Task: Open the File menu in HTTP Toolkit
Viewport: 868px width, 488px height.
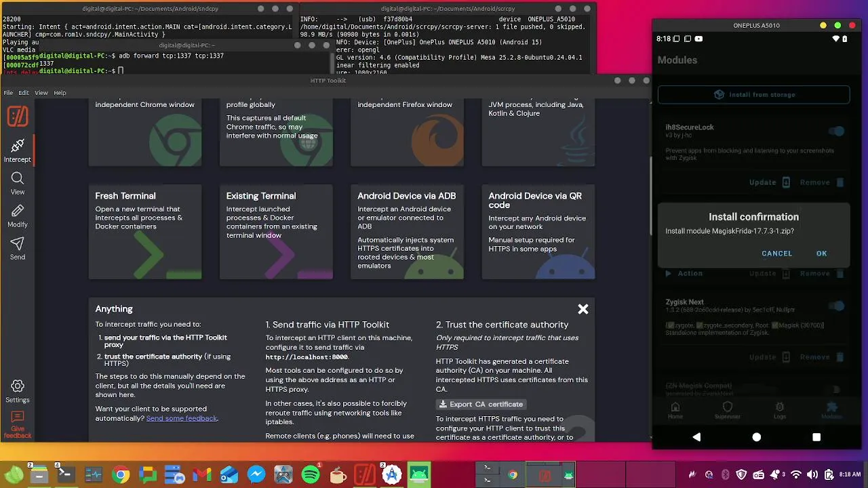Action: [x=8, y=93]
